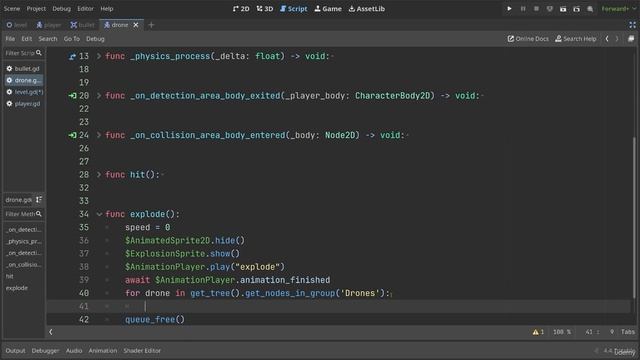Open the top Debug menu

tap(61, 9)
